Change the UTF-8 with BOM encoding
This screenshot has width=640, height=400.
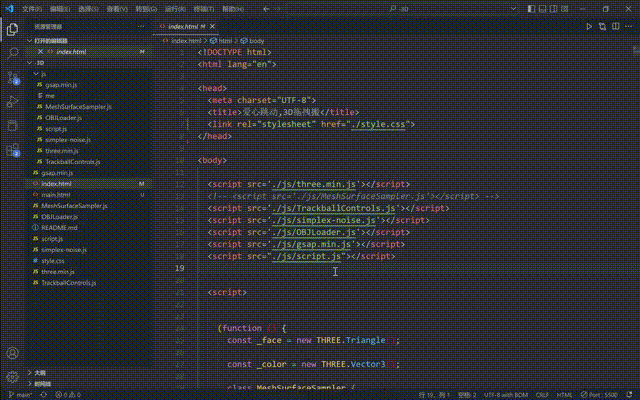[506, 395]
